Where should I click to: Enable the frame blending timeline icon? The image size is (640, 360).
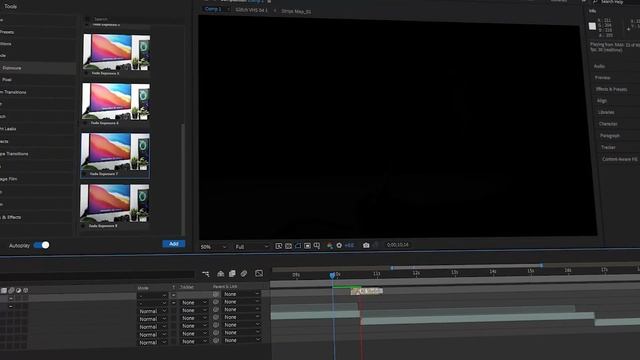click(232, 273)
